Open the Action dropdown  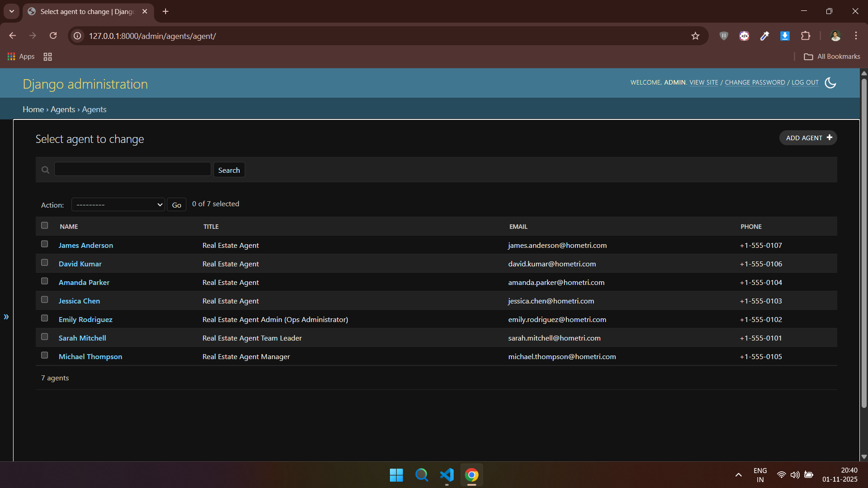tap(118, 204)
